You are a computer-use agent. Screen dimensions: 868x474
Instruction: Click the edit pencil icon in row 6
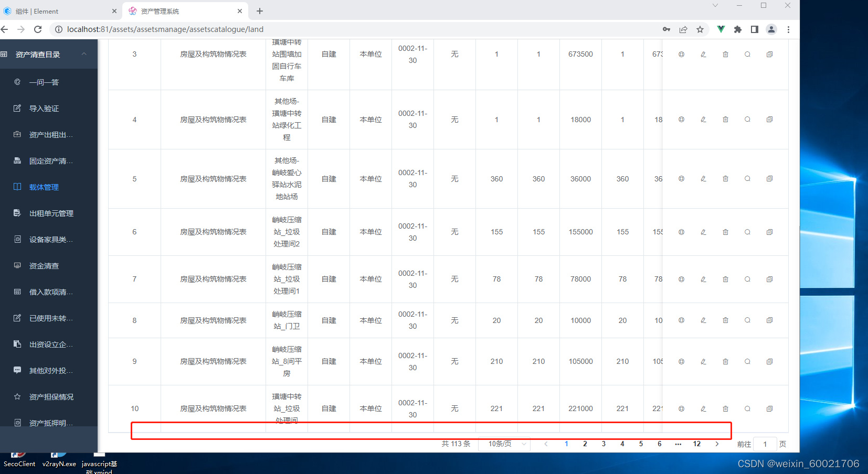703,232
